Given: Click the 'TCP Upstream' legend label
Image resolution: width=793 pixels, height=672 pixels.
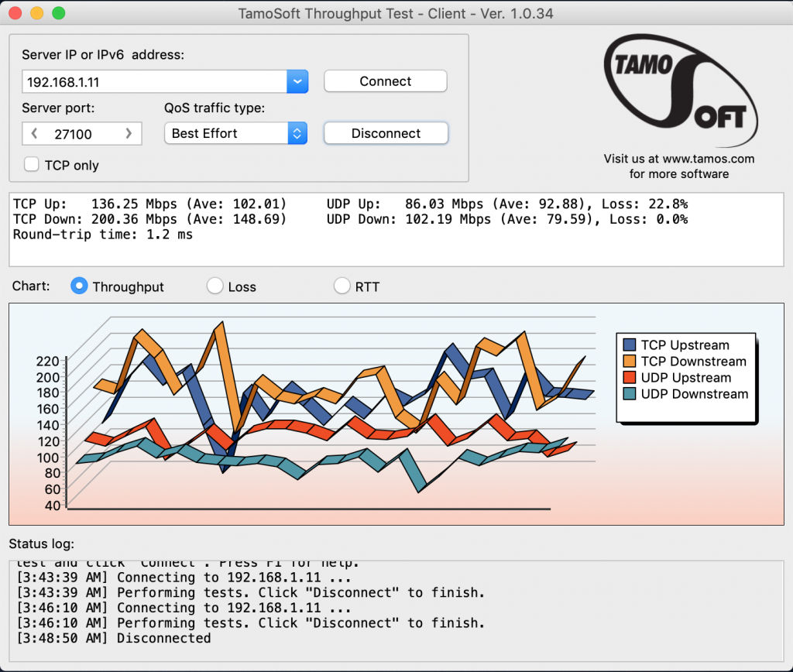Looking at the screenshot, I should pyautogui.click(x=685, y=345).
